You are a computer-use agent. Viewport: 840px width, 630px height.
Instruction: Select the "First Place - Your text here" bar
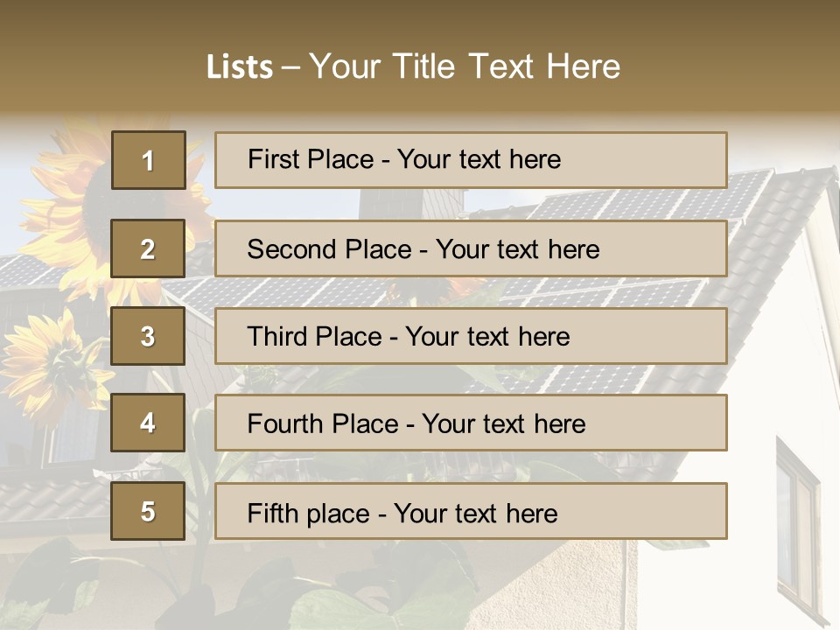(x=471, y=160)
